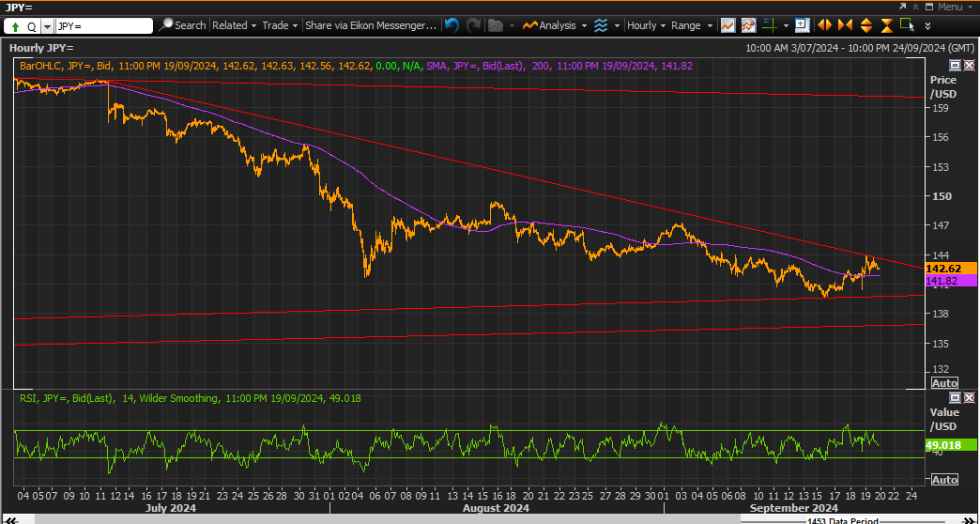Click the chart annotation hand icon
Viewport: 980px width, 524px height.
point(749,25)
